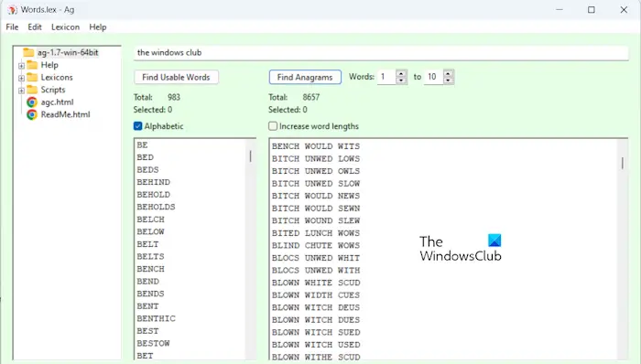This screenshot has height=364, width=641.
Task: Click the Find Anagrams button
Action: coord(305,77)
